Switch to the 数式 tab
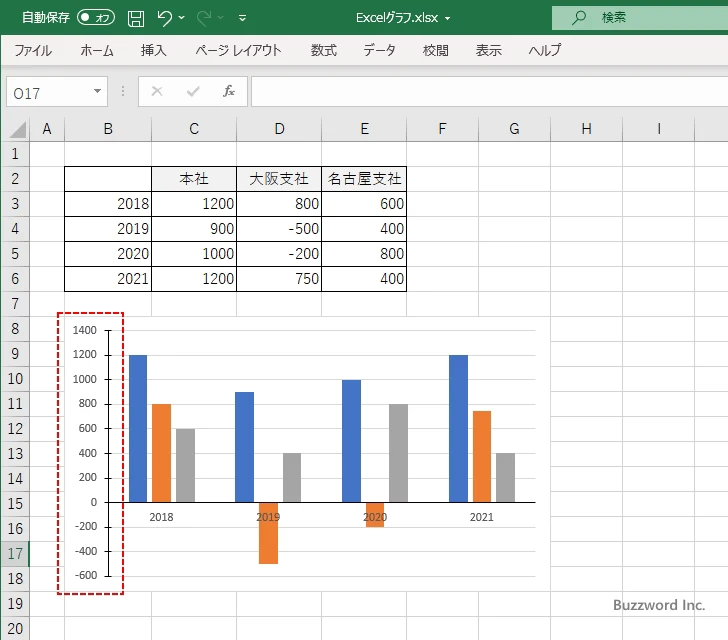The width and height of the screenshot is (728, 640). coord(324,50)
